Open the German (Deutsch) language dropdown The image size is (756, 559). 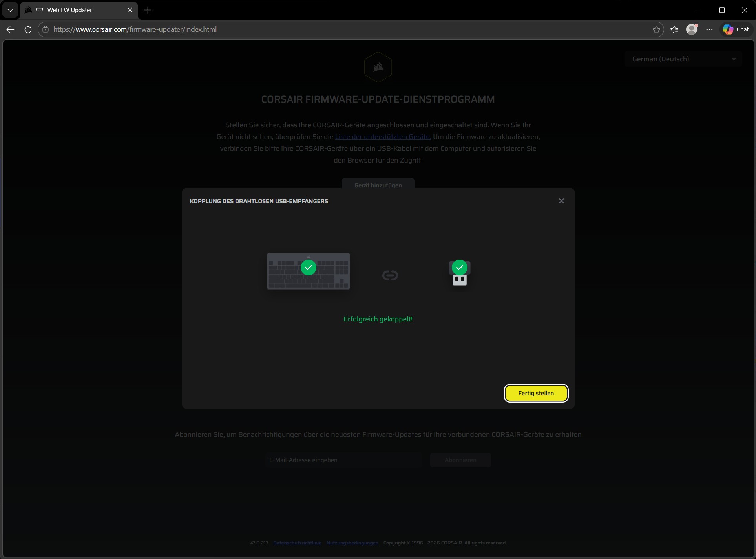pyautogui.click(x=683, y=59)
